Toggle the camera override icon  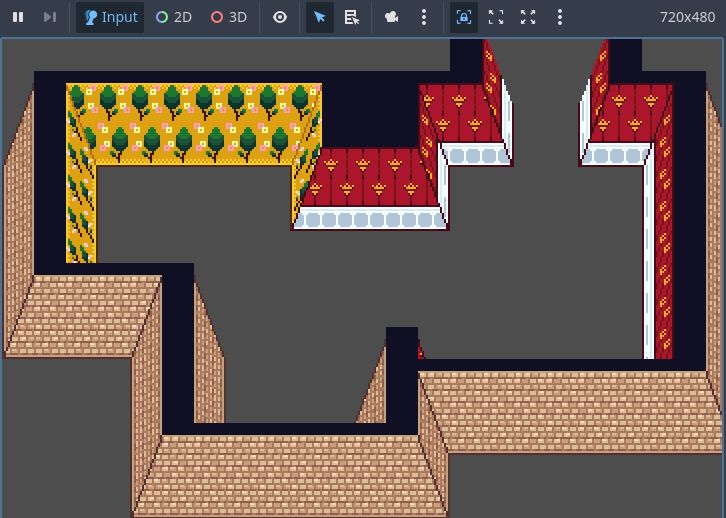pos(392,17)
